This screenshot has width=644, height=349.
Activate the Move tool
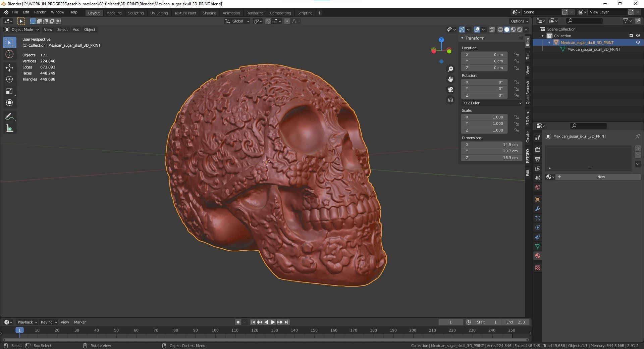click(x=9, y=67)
